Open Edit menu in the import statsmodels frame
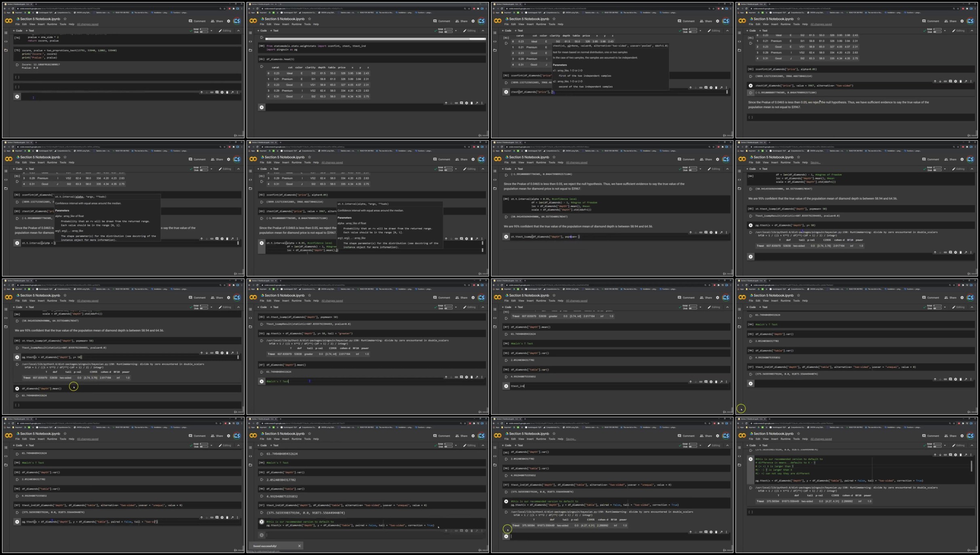Image resolution: width=980 pixels, height=555 pixels. [269, 24]
